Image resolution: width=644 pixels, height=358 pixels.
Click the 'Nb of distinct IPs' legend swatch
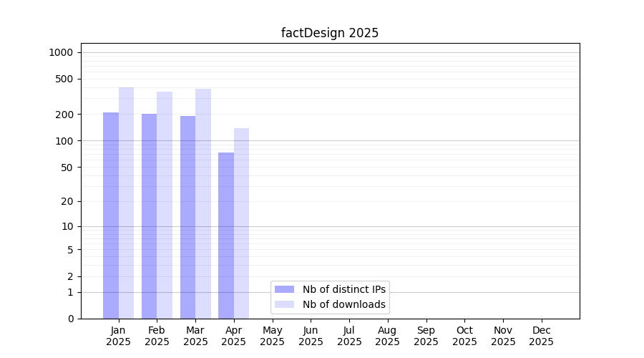pyautogui.click(x=285, y=289)
